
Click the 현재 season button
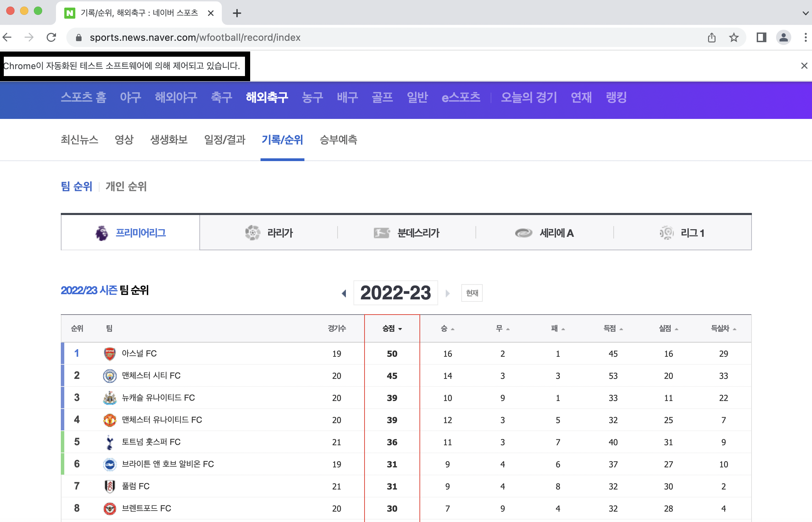point(472,293)
